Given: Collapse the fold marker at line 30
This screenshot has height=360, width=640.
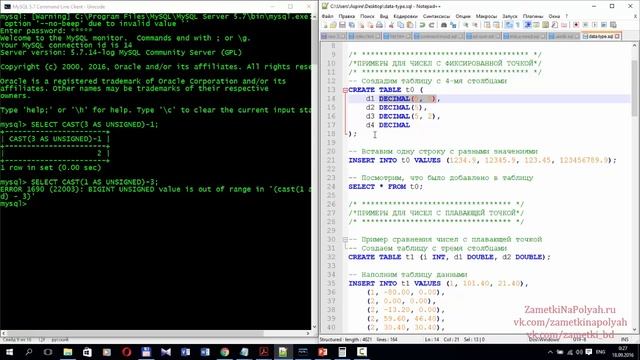Looking at the screenshot, I should pyautogui.click(x=345, y=240).
